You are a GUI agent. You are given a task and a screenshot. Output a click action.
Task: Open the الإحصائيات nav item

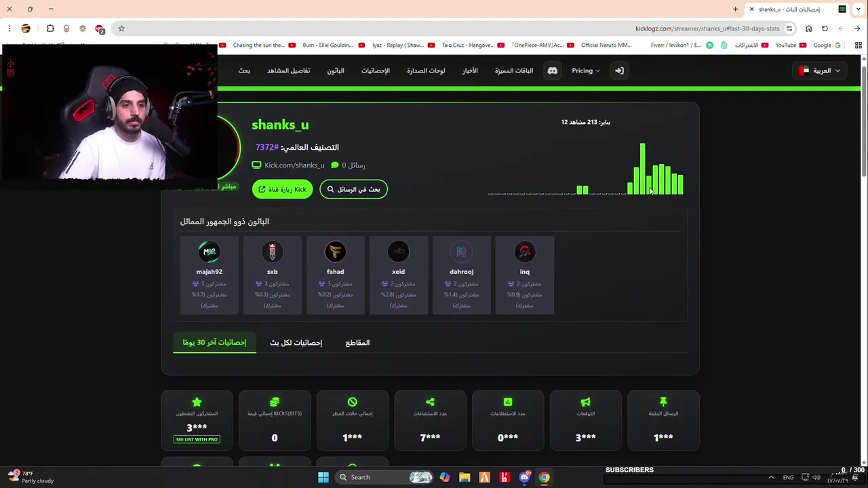375,70
